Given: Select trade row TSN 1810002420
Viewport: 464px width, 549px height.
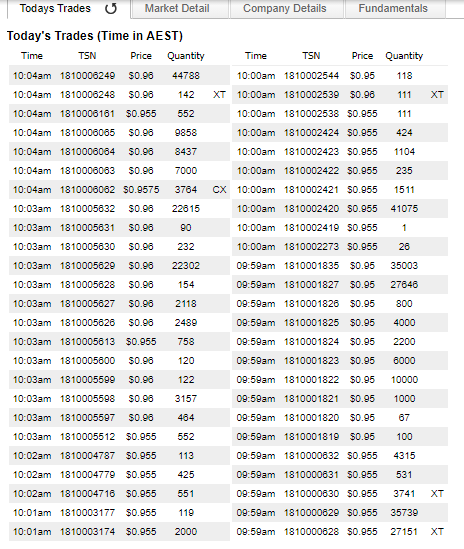Looking at the screenshot, I should 340,209.
